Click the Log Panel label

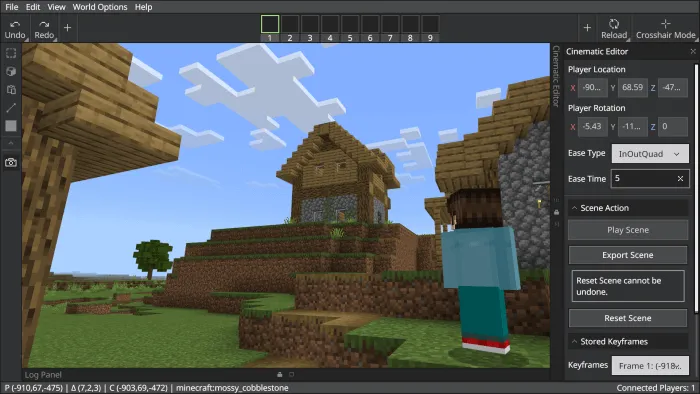point(43,375)
